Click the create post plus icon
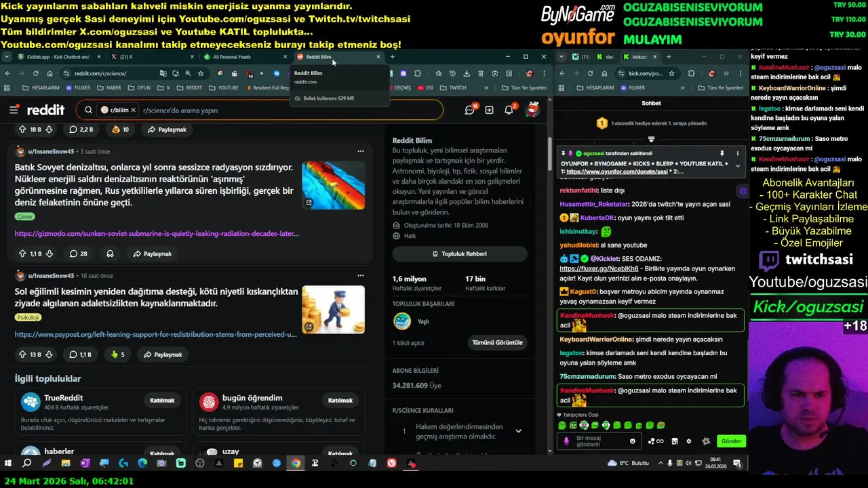 (x=489, y=110)
